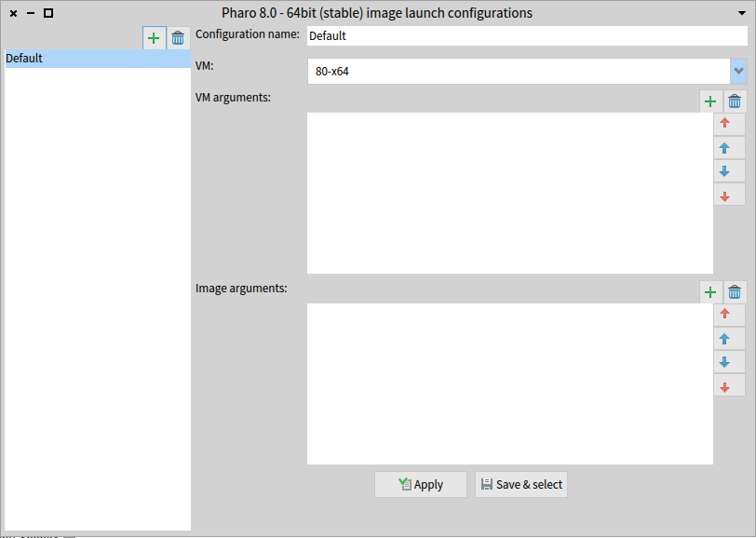Remove the selected VM argument
Screen dimensions: 756x538
click(735, 101)
